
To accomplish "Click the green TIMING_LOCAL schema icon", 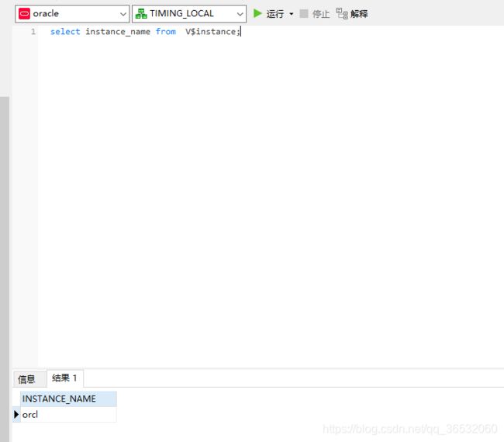I will click(141, 13).
